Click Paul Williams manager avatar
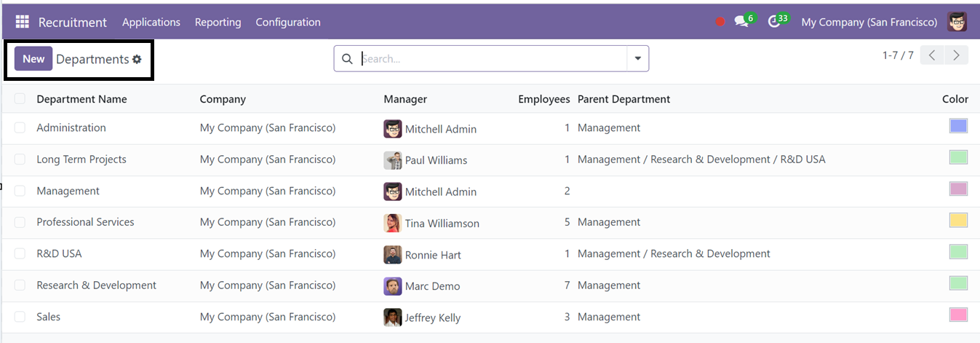 coord(393,160)
